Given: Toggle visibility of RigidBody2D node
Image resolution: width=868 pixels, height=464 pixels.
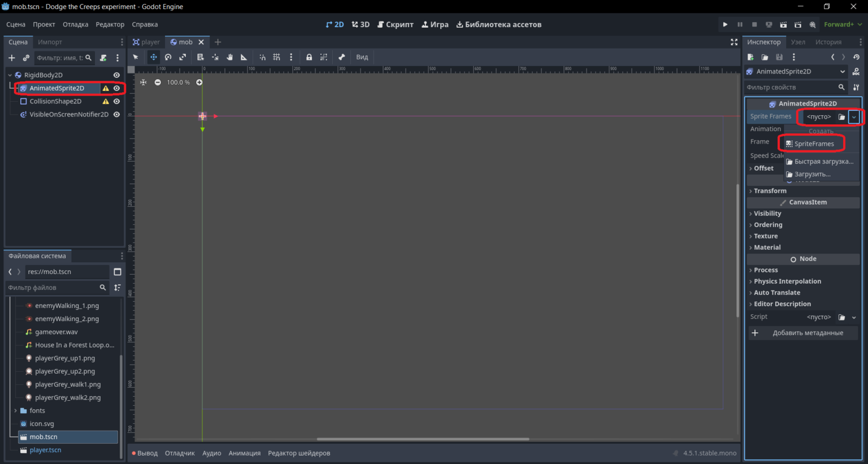Looking at the screenshot, I should pos(116,75).
